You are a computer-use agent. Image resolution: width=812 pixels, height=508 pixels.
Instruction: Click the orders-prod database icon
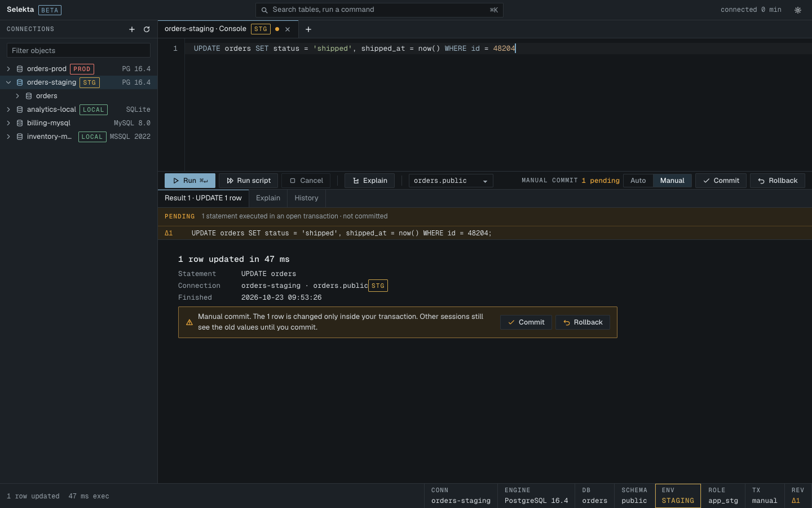pos(20,69)
